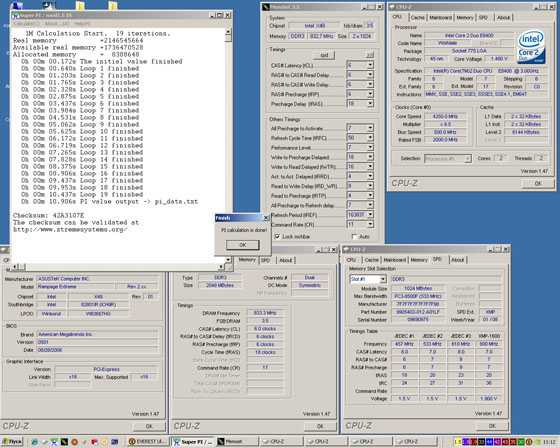Open the RAS# Precharge (tRP) dropdown
Viewport: 560px width, 448px height.
click(370, 94)
